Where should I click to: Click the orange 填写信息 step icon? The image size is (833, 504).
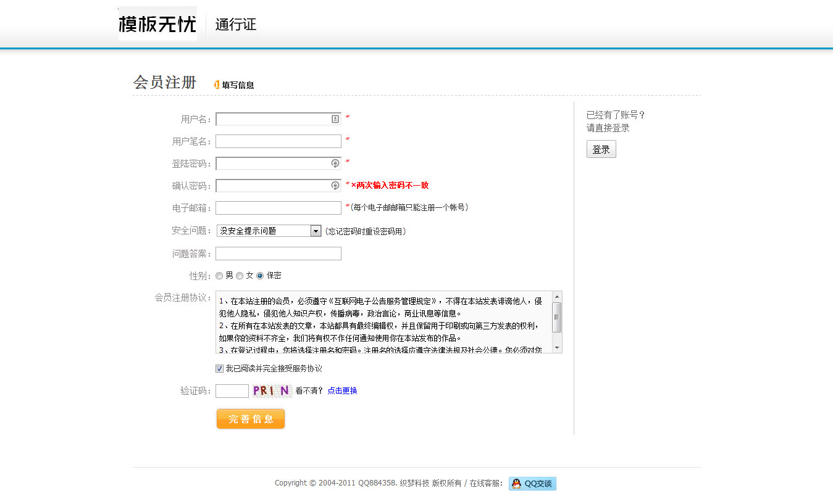click(217, 85)
